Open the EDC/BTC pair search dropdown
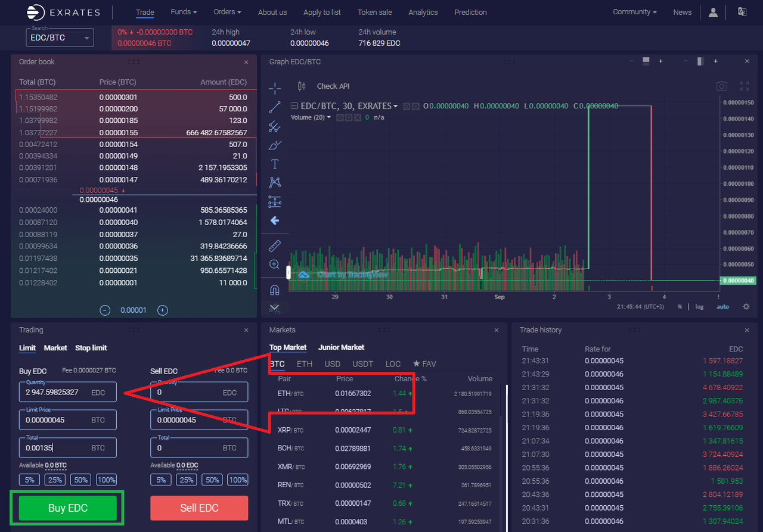The height and width of the screenshot is (532, 763). pos(60,38)
